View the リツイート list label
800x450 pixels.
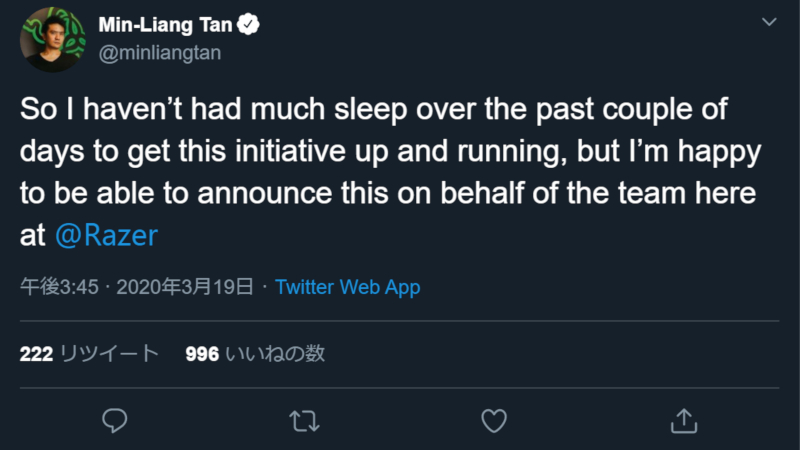109,354
